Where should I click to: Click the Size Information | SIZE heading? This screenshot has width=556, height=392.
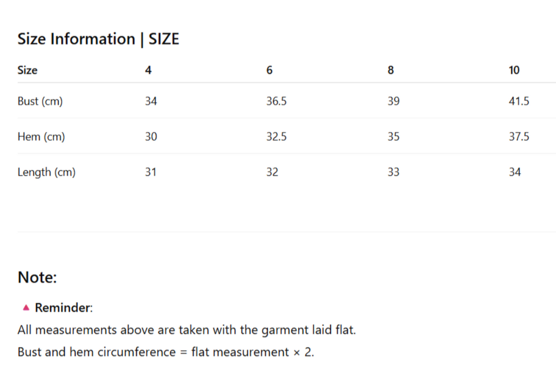click(x=98, y=39)
